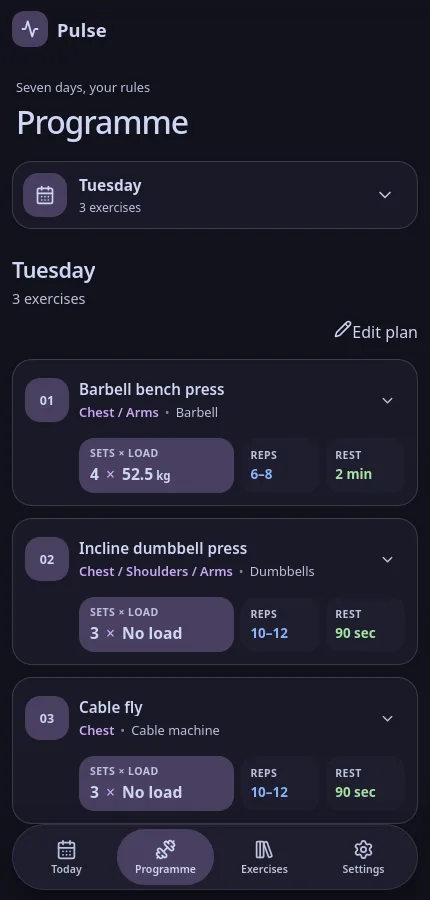Expand the Incline dumbbell press chevron
Image resolution: width=430 pixels, height=900 pixels.
[x=388, y=559]
